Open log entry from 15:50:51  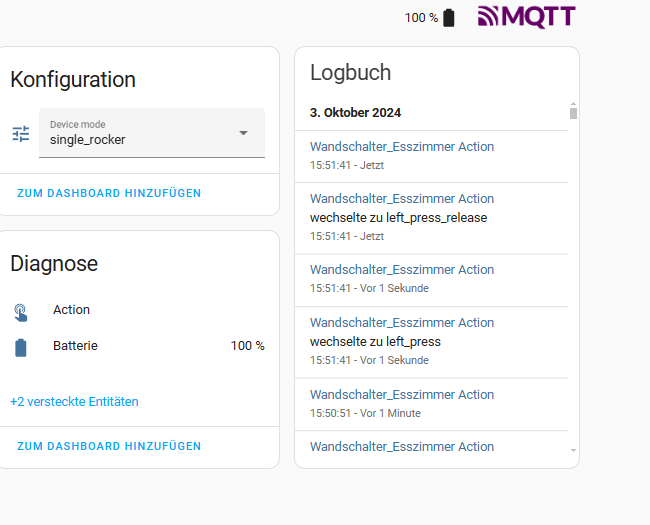(431, 404)
